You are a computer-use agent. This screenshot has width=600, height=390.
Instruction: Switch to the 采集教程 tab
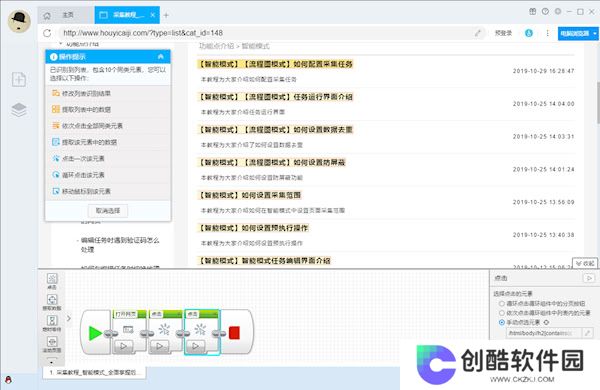pyautogui.click(x=128, y=15)
